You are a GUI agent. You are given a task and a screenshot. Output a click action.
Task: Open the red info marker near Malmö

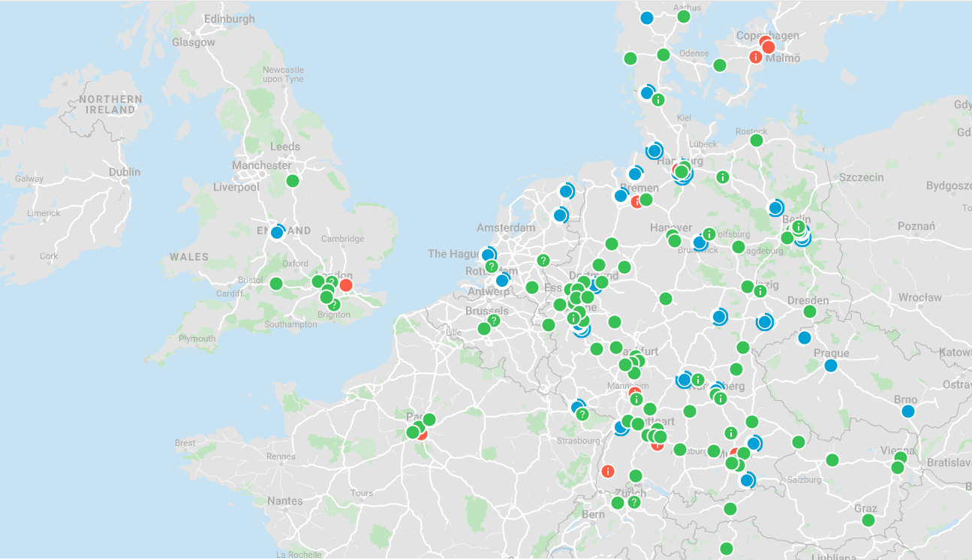[756, 57]
